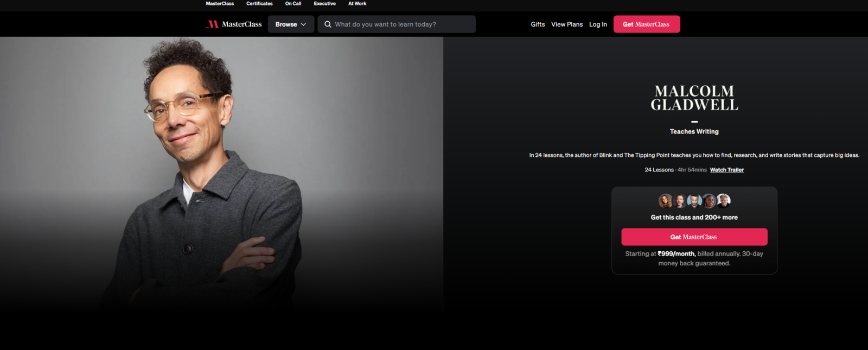The width and height of the screenshot is (868, 350).
Task: Open the Certificates tab
Action: pyautogui.click(x=259, y=4)
